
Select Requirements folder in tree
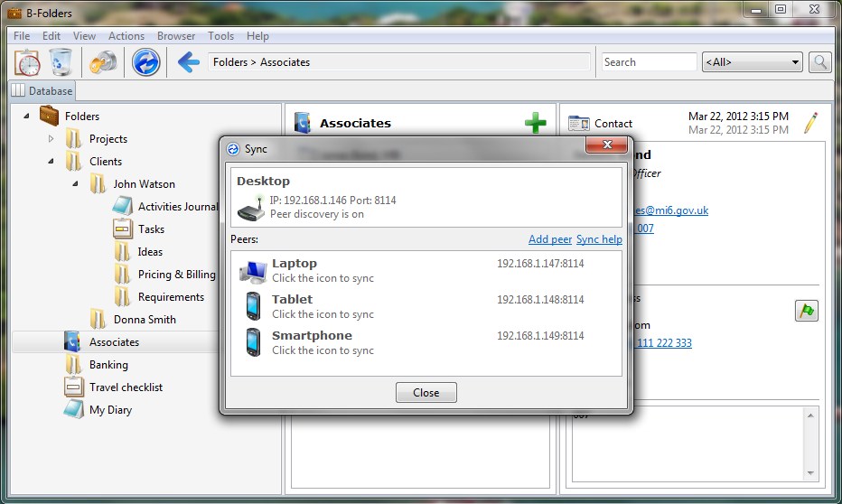[171, 297]
